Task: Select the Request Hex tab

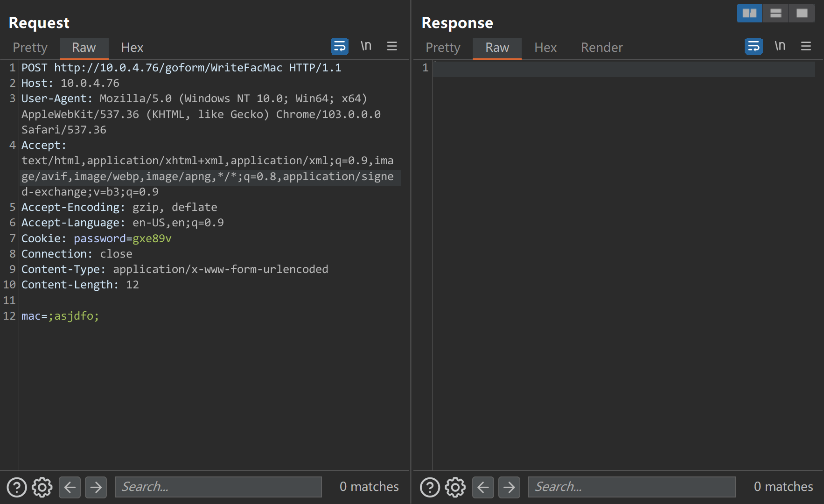Action: pyautogui.click(x=132, y=48)
